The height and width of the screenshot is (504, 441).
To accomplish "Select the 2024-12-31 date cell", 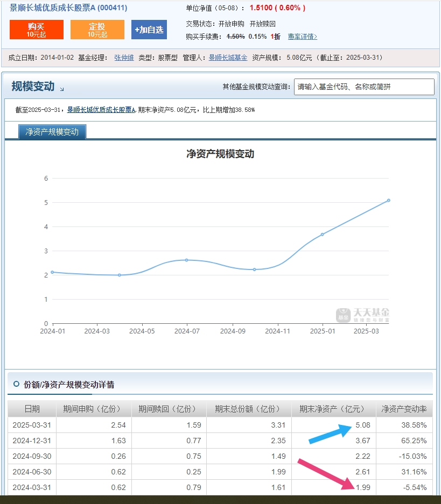I will (32, 441).
